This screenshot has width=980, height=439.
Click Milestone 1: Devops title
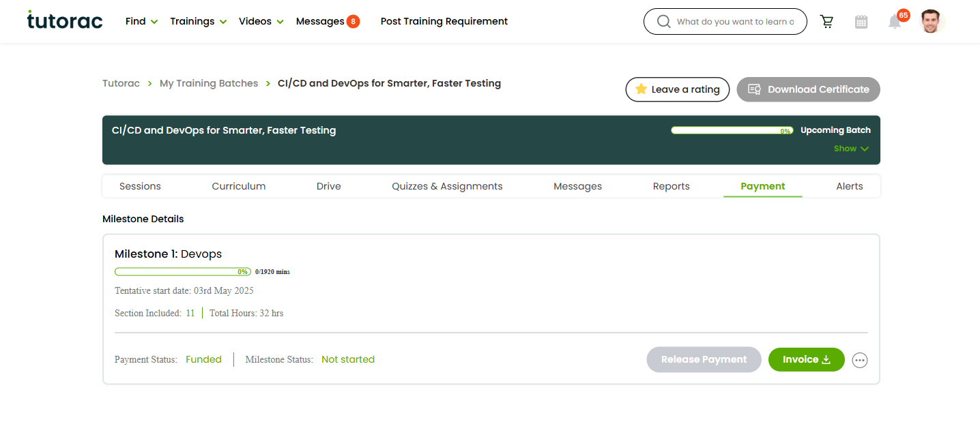[169, 254]
